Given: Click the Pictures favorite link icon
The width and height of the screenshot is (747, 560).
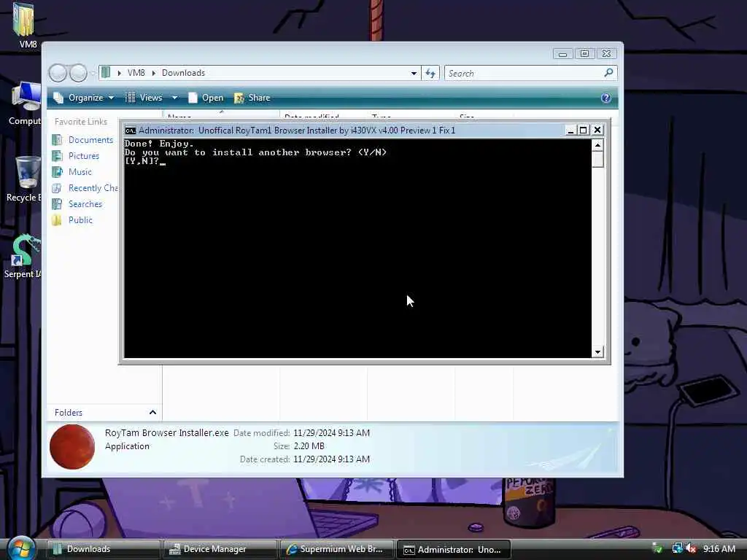Looking at the screenshot, I should pos(57,156).
